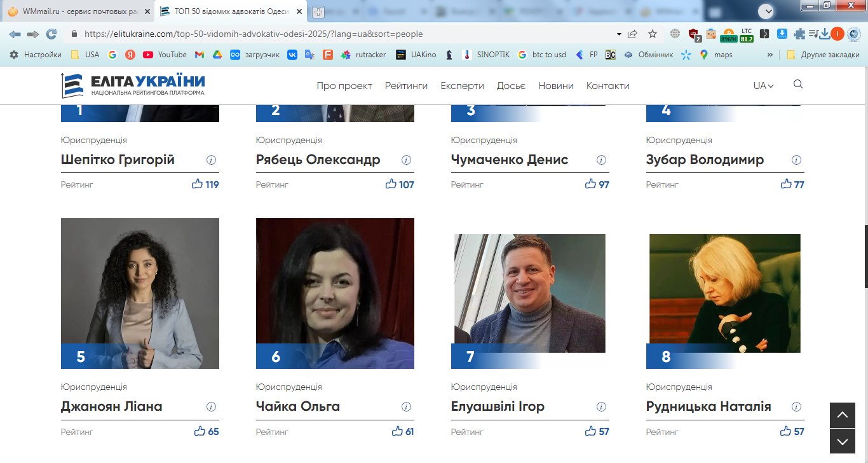
Task: Open the Gmail bookmark icon
Action: (x=200, y=55)
